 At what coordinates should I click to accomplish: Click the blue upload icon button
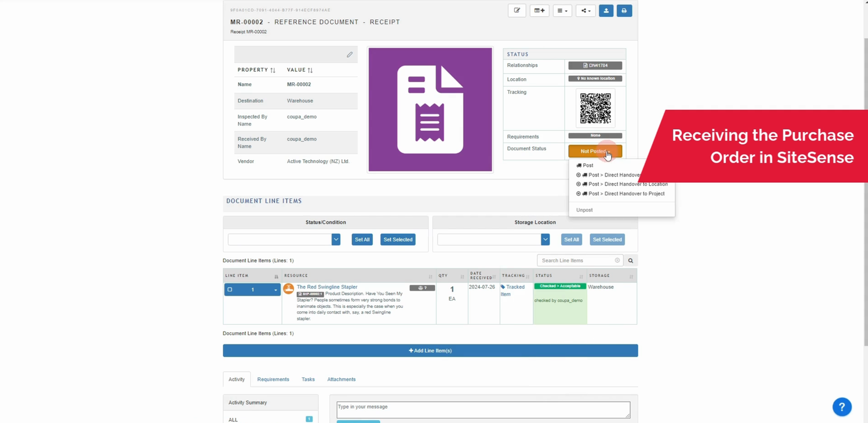coord(605,10)
